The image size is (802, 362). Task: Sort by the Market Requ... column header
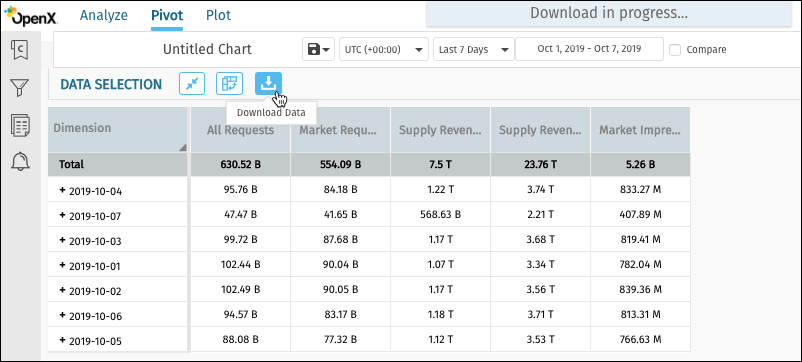(x=340, y=130)
